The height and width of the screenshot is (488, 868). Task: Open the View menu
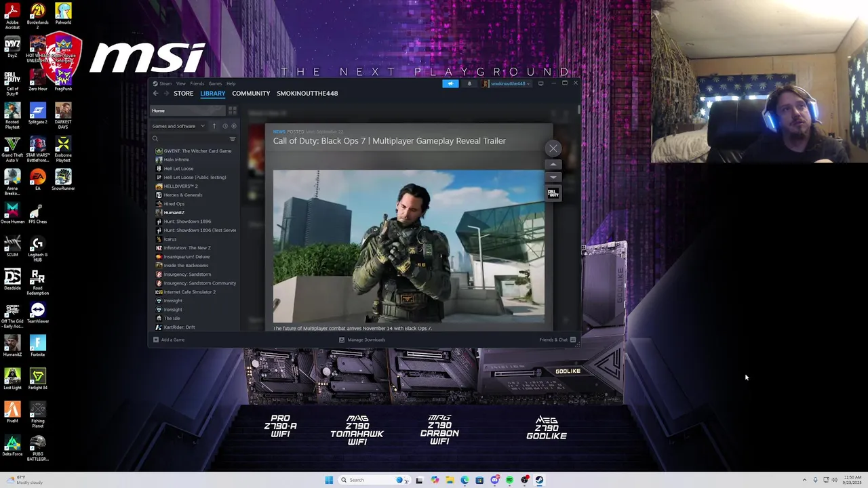coord(181,83)
